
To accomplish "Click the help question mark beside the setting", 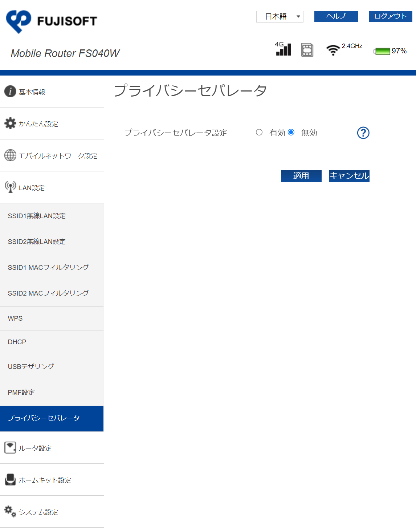I will [x=363, y=133].
